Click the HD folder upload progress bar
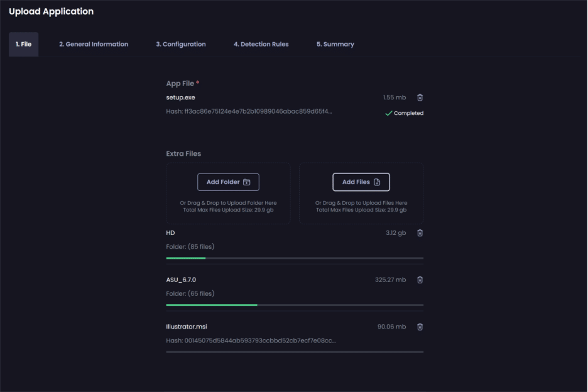 [x=295, y=258]
